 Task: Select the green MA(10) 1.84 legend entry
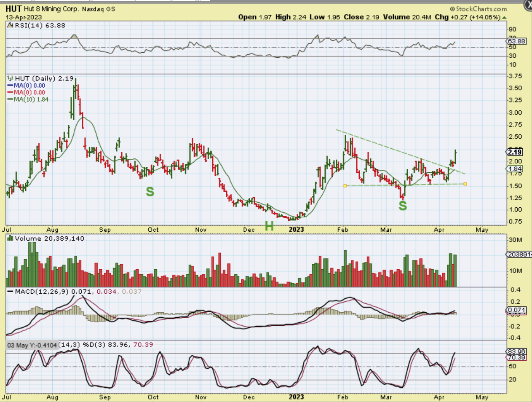pos(28,99)
